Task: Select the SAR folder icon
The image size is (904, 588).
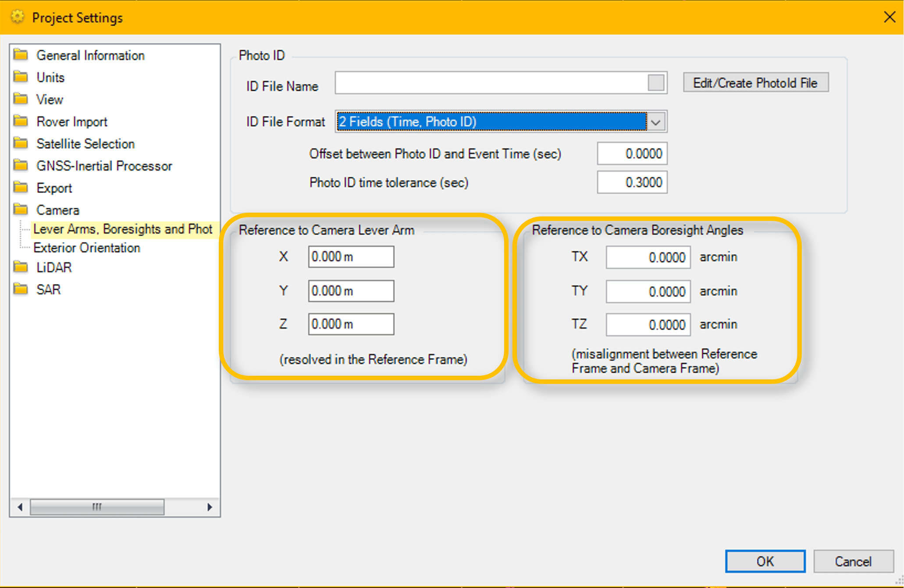Action: tap(21, 289)
